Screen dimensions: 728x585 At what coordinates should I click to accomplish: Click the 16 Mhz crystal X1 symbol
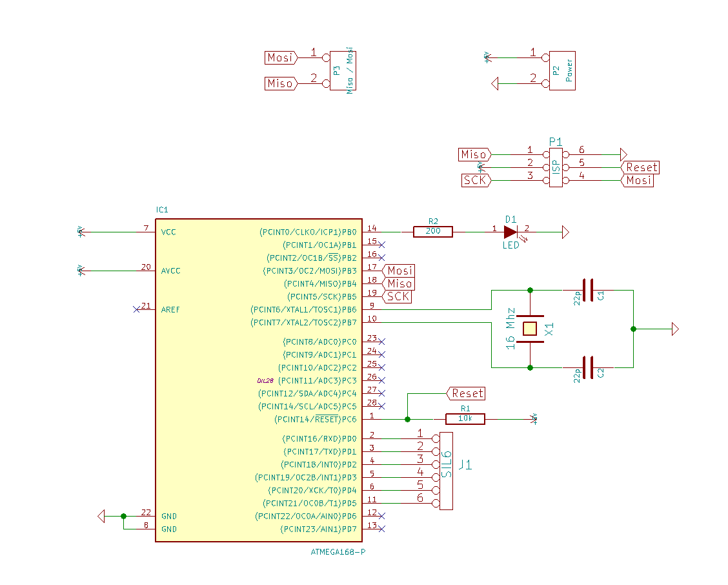point(531,329)
